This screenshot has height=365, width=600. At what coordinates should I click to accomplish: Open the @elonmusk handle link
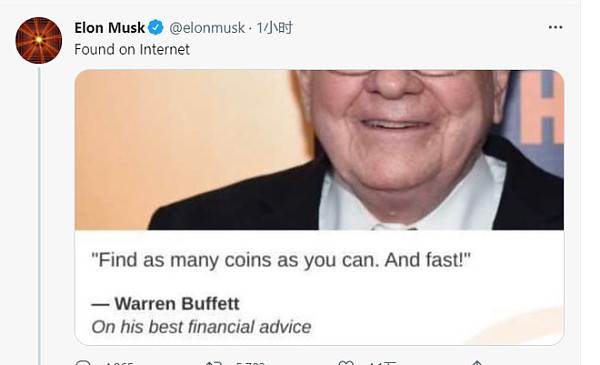207,28
